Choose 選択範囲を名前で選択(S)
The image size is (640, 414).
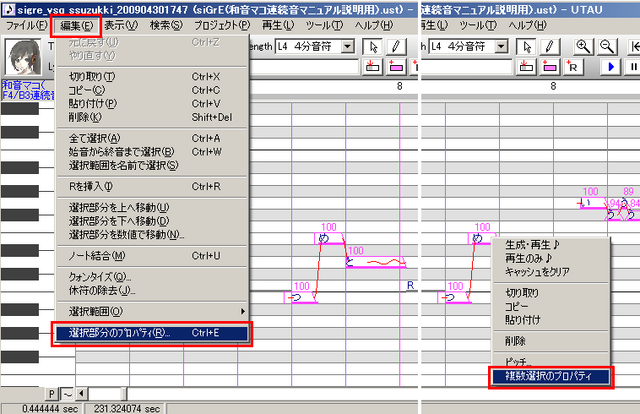[152, 165]
